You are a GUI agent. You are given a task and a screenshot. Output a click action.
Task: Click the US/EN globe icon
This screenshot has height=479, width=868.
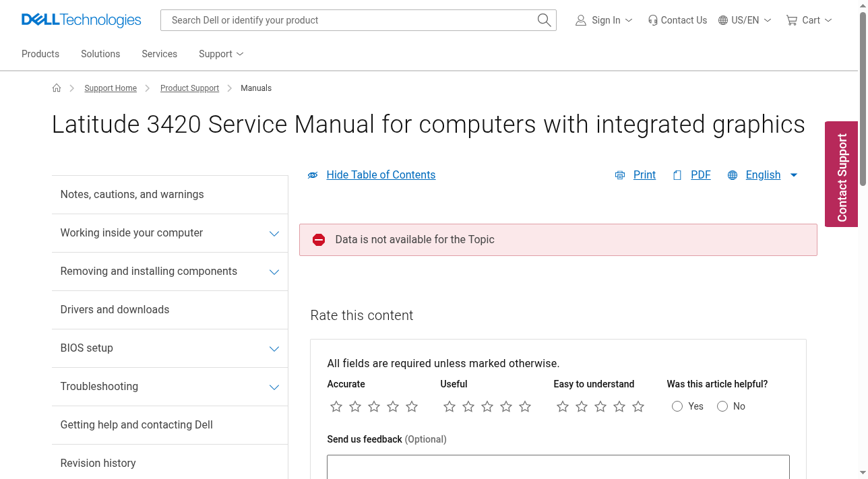coord(723,20)
